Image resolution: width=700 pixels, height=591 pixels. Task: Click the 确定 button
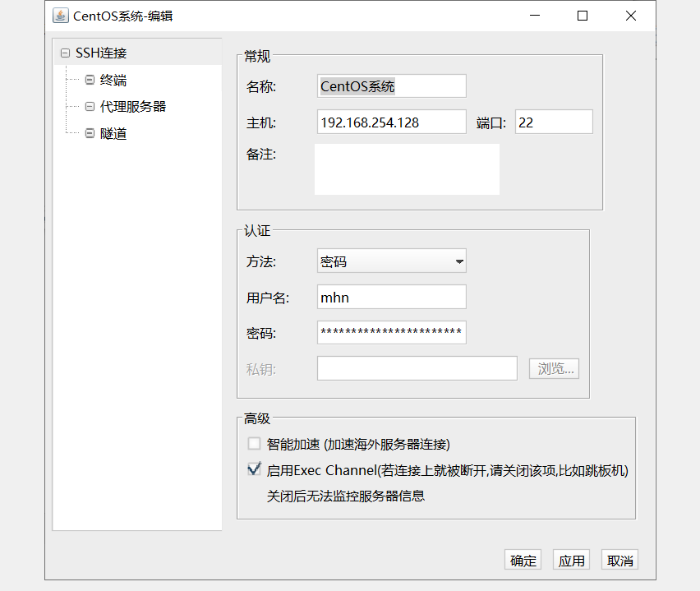pos(523,560)
